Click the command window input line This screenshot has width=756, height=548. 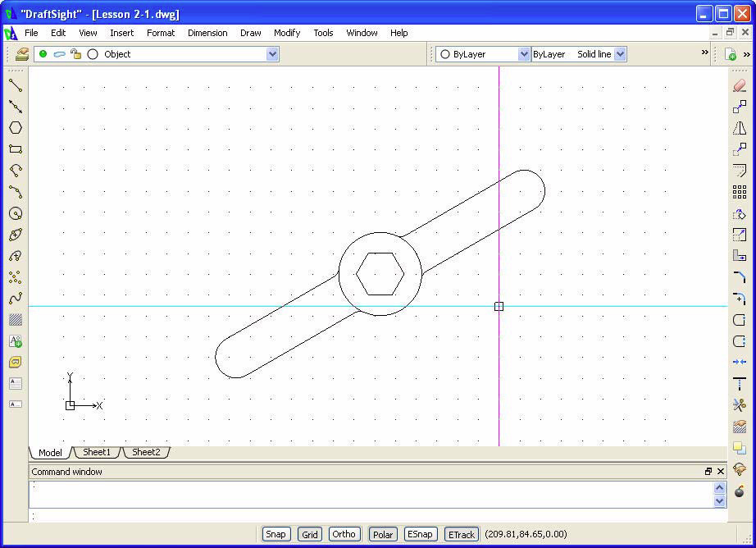[x=369, y=516]
